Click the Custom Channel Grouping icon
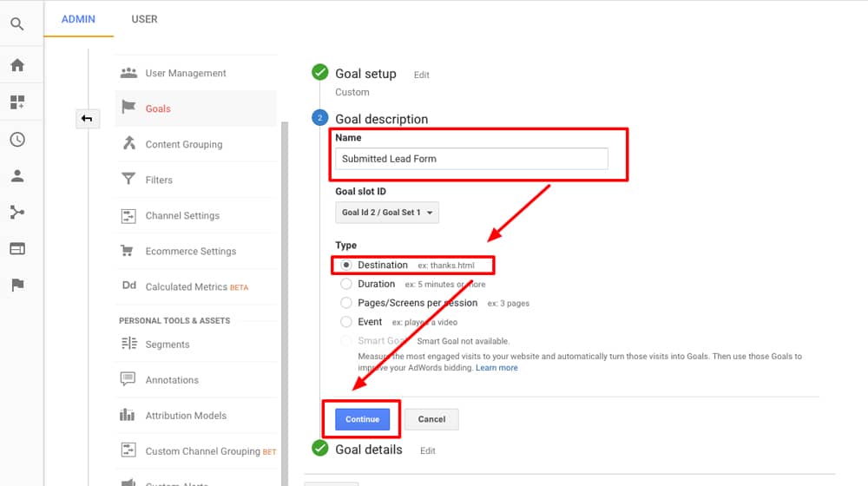Screen dimensions: 868x486 pyautogui.click(x=128, y=450)
